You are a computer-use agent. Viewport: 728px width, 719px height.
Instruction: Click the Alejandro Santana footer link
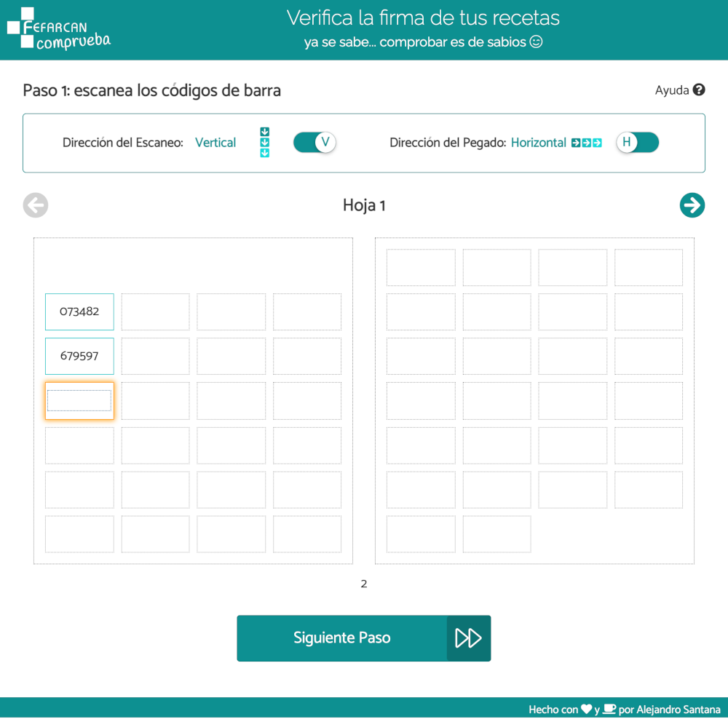(678, 709)
